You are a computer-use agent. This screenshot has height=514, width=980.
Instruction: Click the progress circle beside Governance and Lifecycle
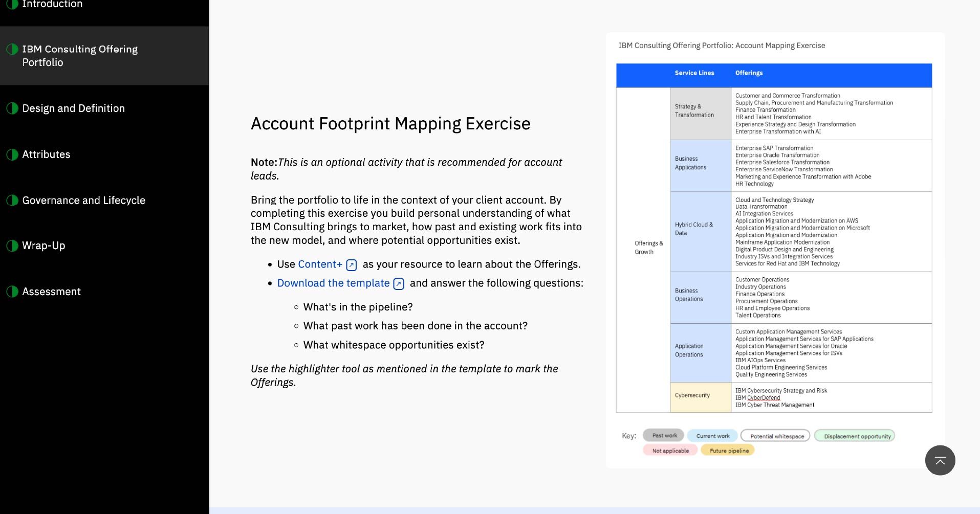pyautogui.click(x=12, y=200)
